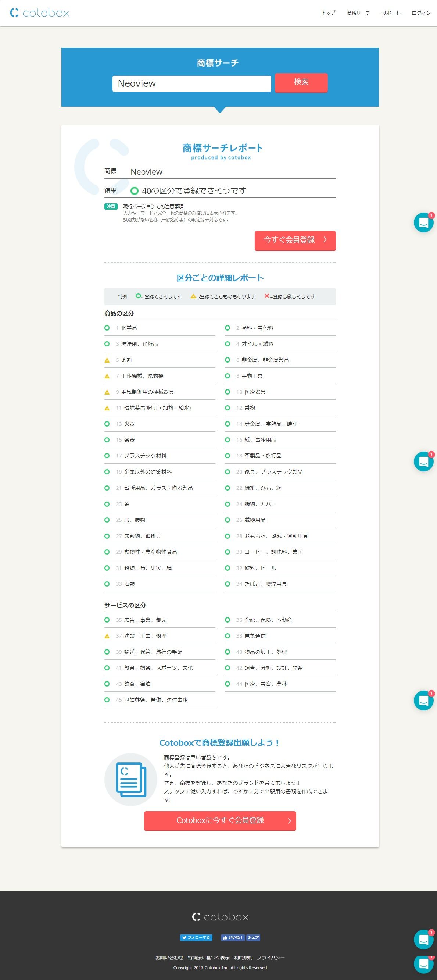Viewport: 437px width, 980px height.
Task: Click the 今すぐ会員登録 button
Action: (x=295, y=240)
